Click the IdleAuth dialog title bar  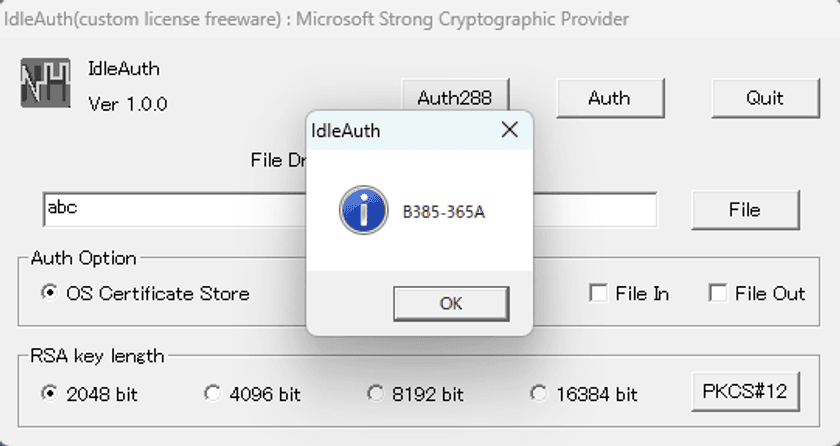(402, 131)
